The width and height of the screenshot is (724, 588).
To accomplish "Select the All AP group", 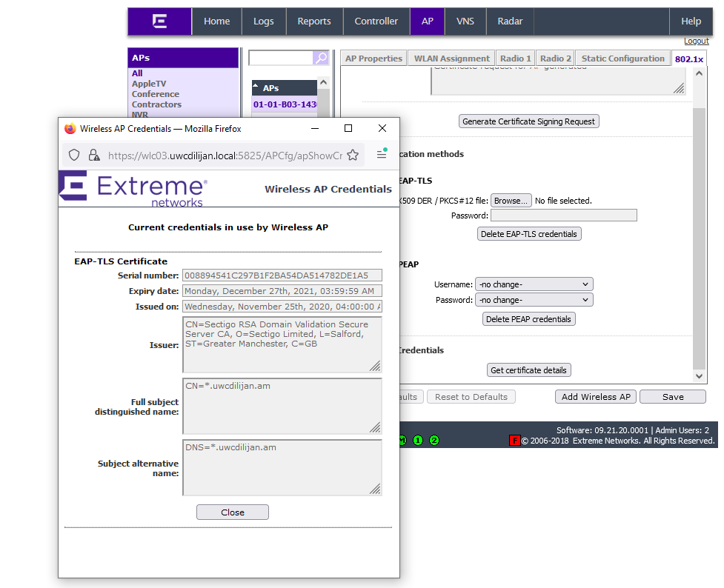I will click(137, 73).
